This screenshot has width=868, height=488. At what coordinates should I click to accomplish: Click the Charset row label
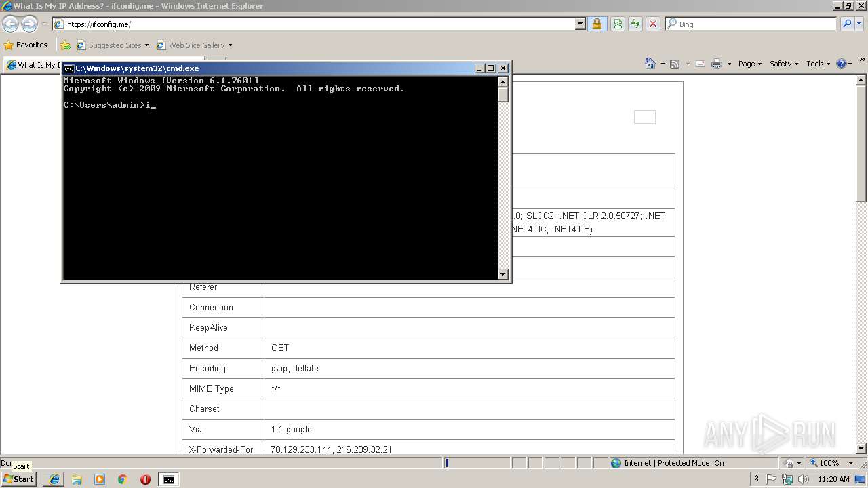click(x=204, y=409)
